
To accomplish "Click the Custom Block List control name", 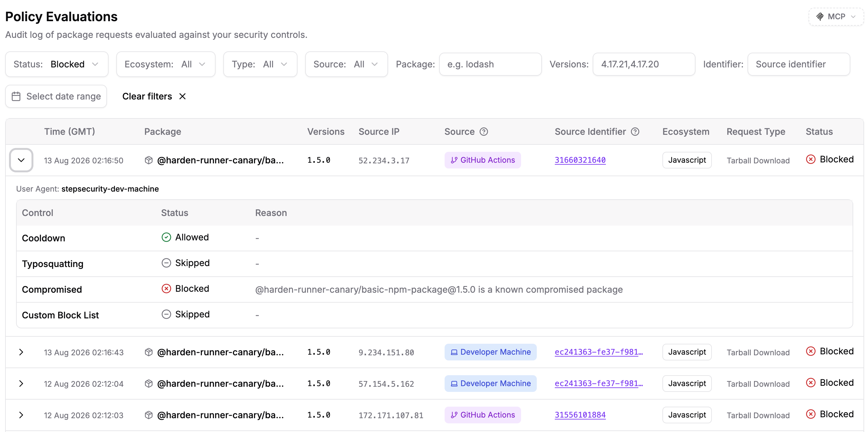I will click(x=60, y=315).
